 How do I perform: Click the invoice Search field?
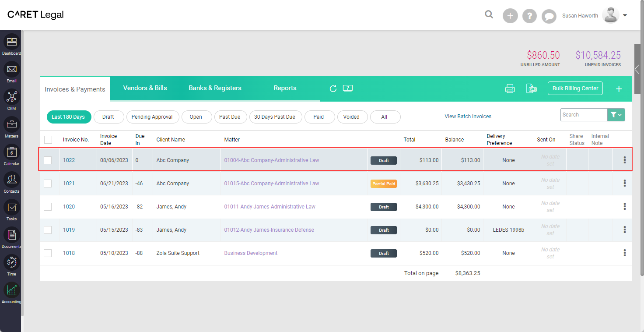[x=584, y=115]
